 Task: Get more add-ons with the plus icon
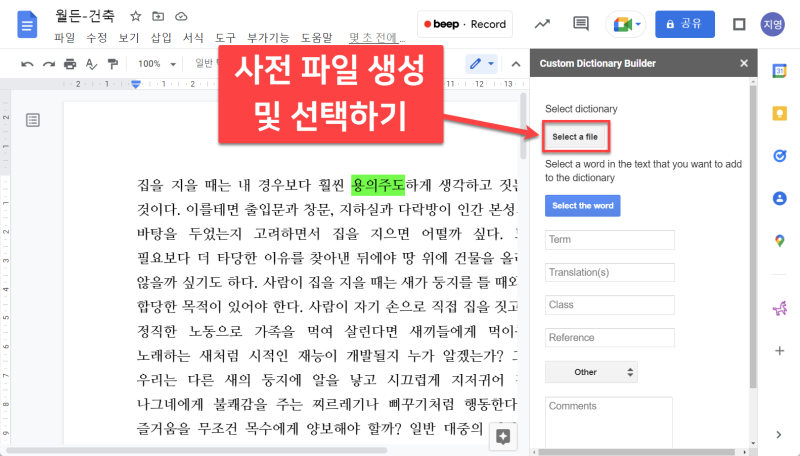click(780, 350)
